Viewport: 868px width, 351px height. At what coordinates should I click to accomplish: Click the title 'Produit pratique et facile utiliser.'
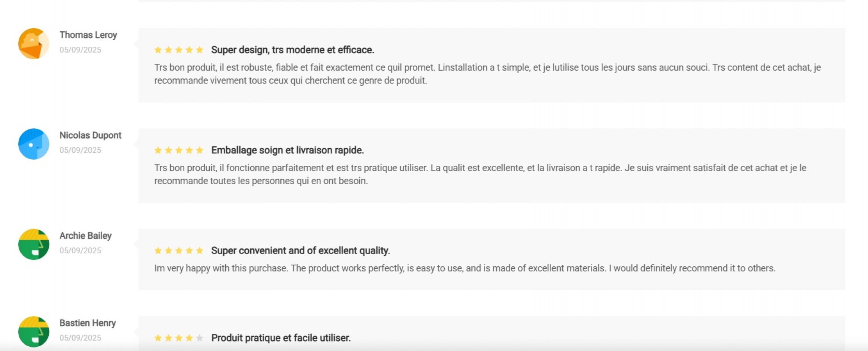281,338
